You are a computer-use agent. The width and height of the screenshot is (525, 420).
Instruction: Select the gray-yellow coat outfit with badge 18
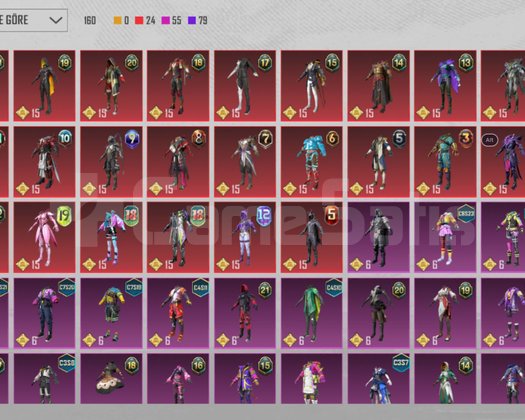click(178, 237)
